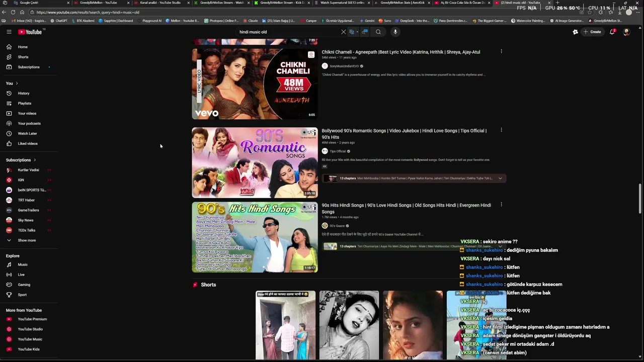644x362 pixels.
Task: Expand the You section chevron
Action: pyautogui.click(x=17, y=83)
